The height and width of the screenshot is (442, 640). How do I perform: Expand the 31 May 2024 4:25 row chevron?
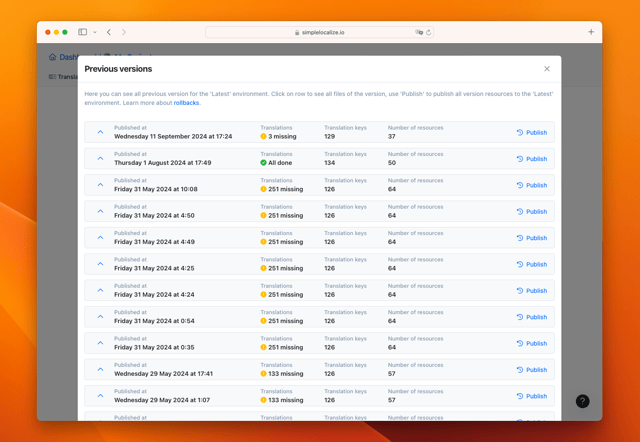[100, 264]
